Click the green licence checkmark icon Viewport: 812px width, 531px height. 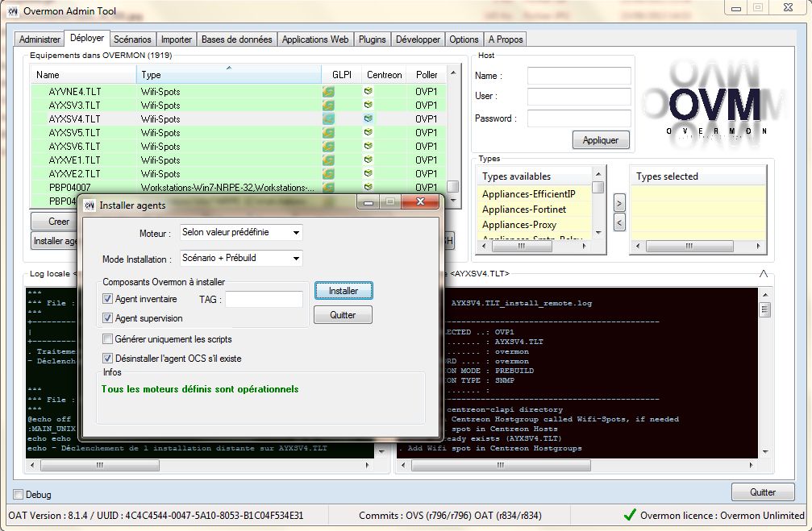pyautogui.click(x=630, y=515)
